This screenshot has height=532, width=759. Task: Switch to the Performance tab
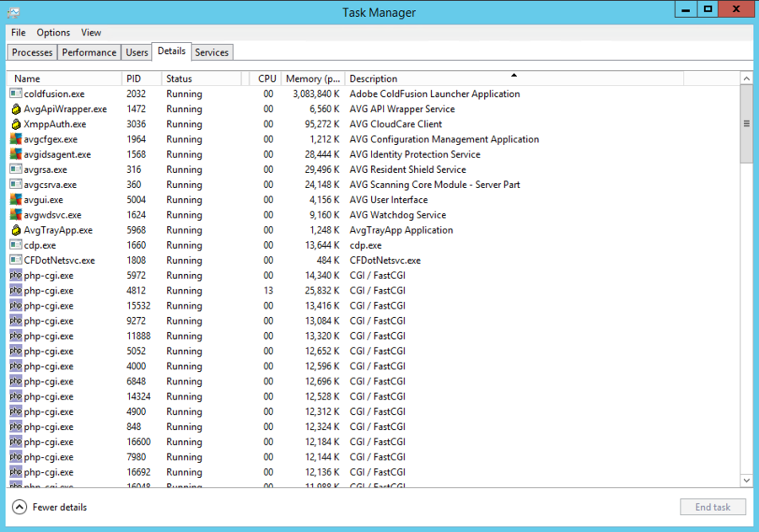click(x=89, y=52)
